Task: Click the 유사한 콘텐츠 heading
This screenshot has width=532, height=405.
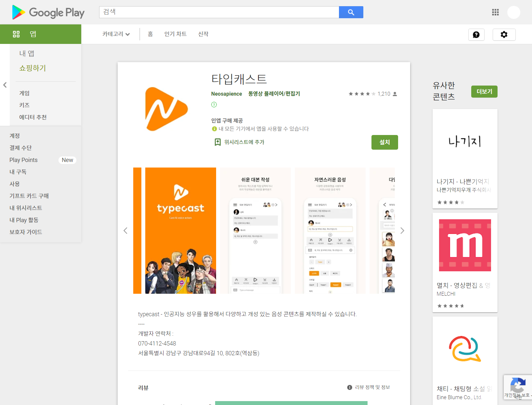Action: (x=444, y=91)
